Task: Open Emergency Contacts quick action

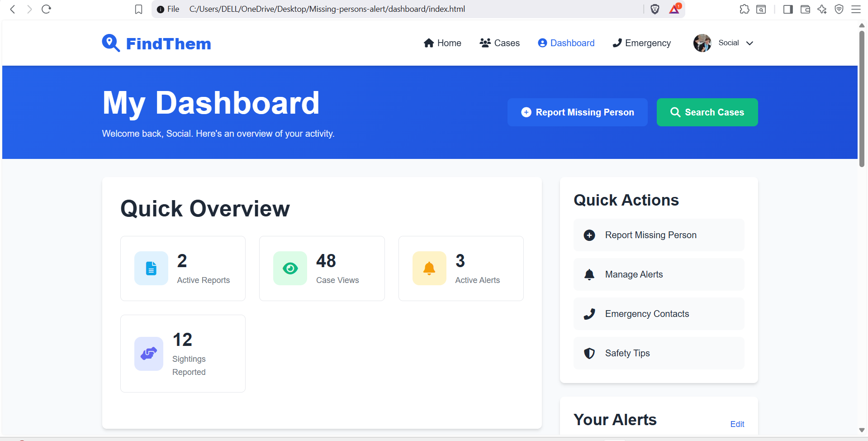Action: point(659,314)
